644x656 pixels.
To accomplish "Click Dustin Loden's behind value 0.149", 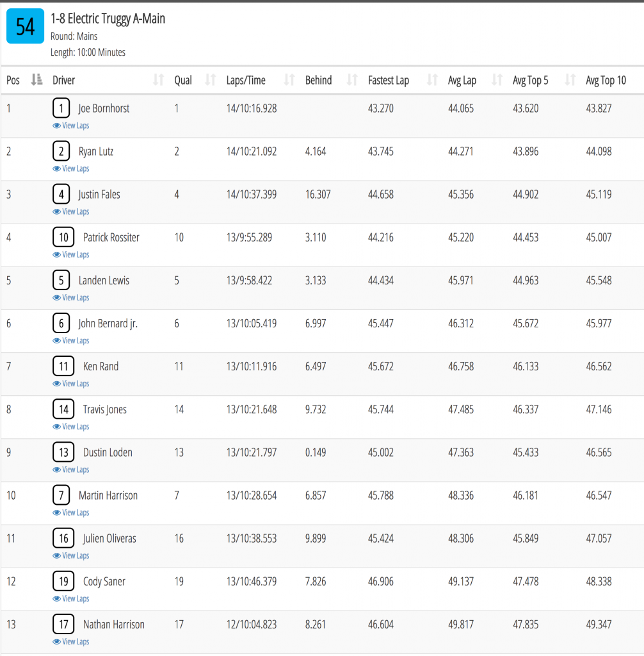I will click(316, 452).
